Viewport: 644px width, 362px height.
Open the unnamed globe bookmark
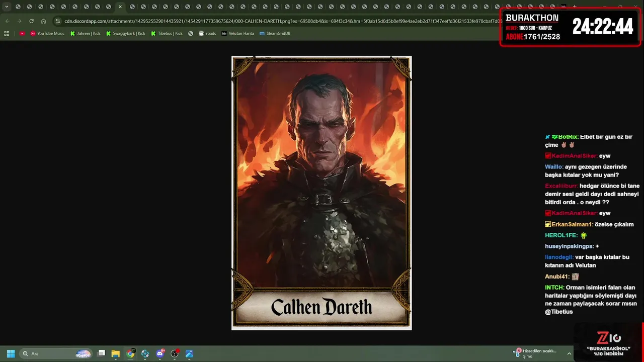(x=191, y=33)
